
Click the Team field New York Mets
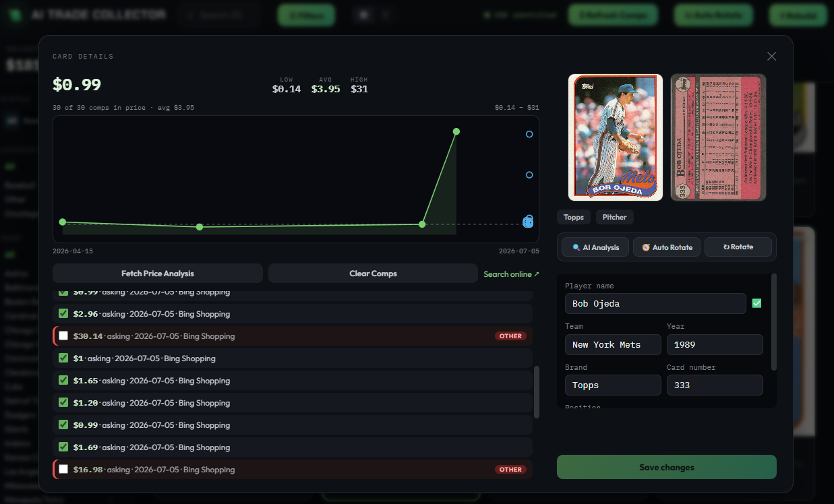click(613, 344)
